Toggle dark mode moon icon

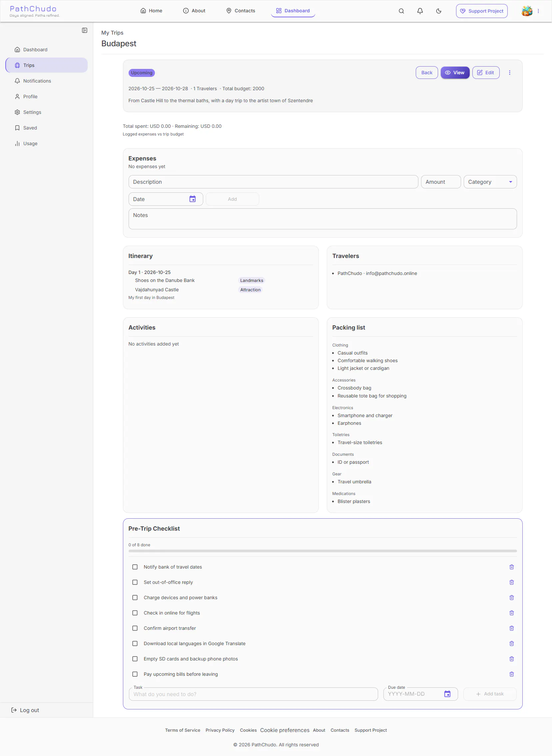click(x=439, y=11)
